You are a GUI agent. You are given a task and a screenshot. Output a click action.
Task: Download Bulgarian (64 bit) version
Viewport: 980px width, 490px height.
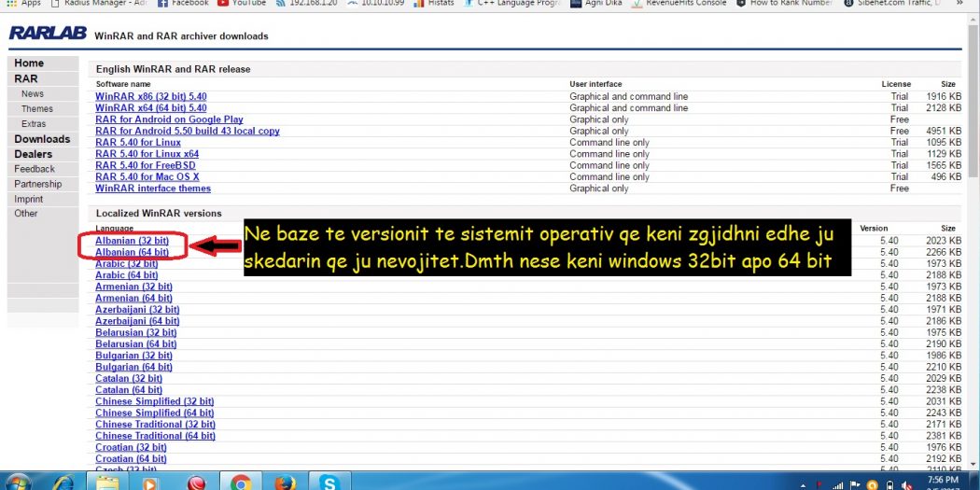coord(133,367)
